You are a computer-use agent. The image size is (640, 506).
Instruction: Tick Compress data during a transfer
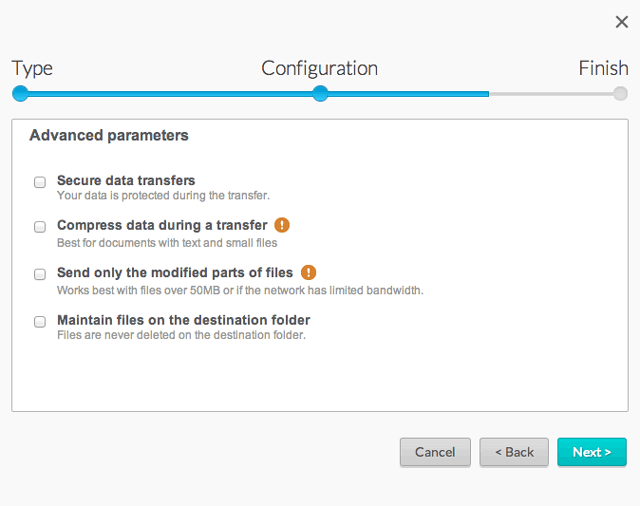tap(40, 227)
